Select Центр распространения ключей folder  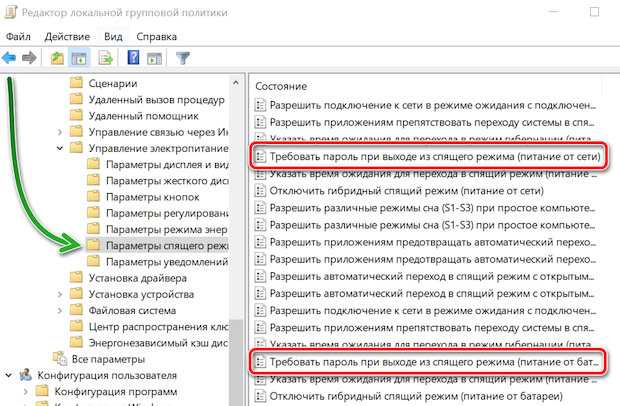coord(159,327)
